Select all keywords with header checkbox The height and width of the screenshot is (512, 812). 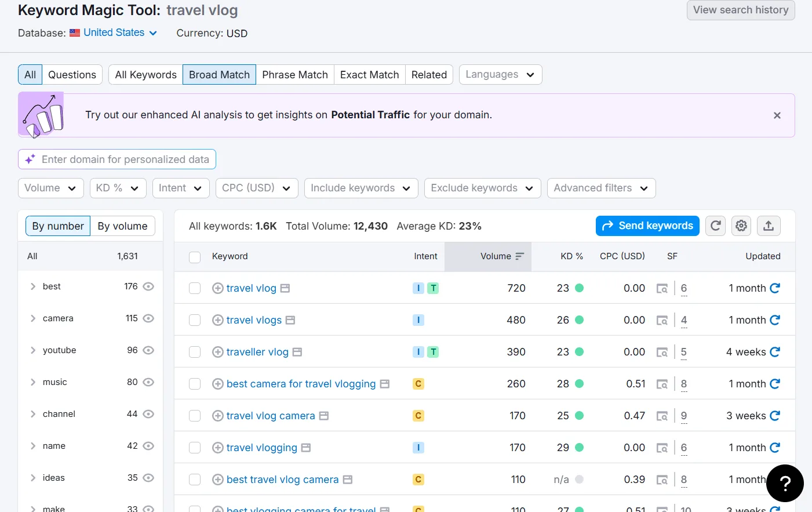point(195,257)
